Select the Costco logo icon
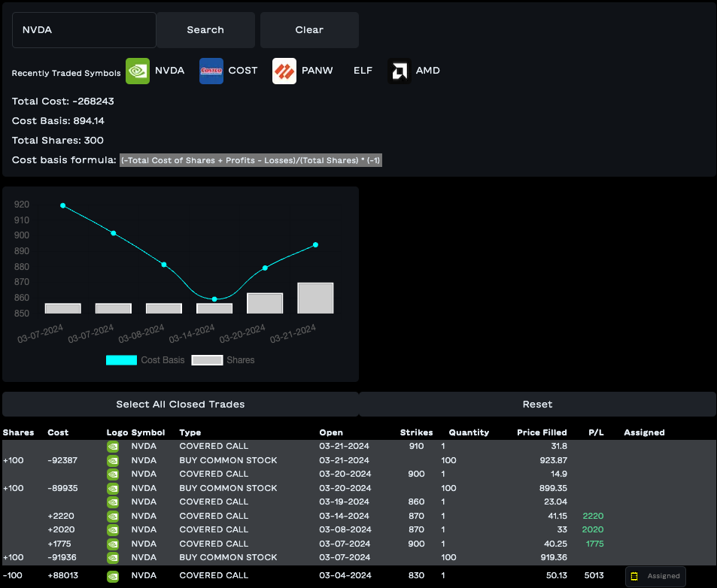 (x=211, y=71)
